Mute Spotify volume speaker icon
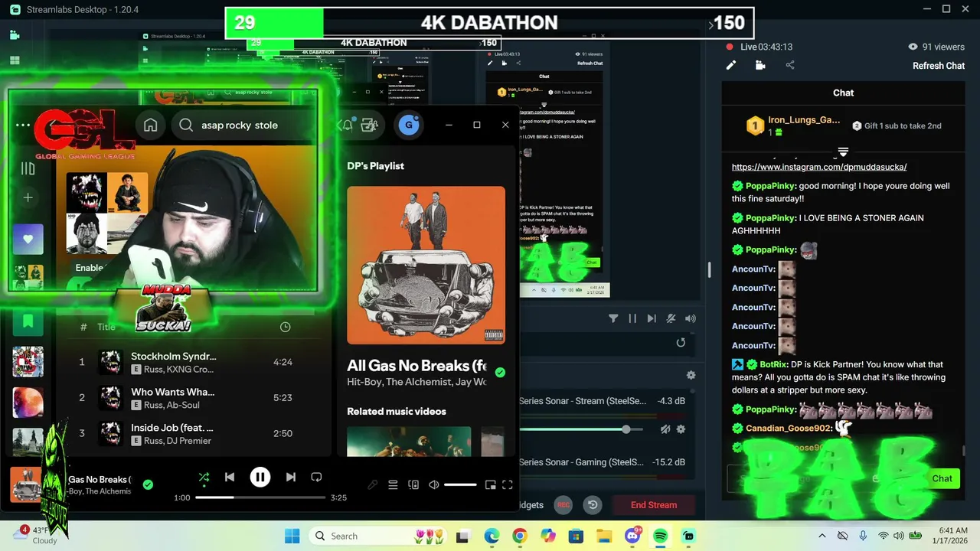The image size is (980, 551). 433,484
